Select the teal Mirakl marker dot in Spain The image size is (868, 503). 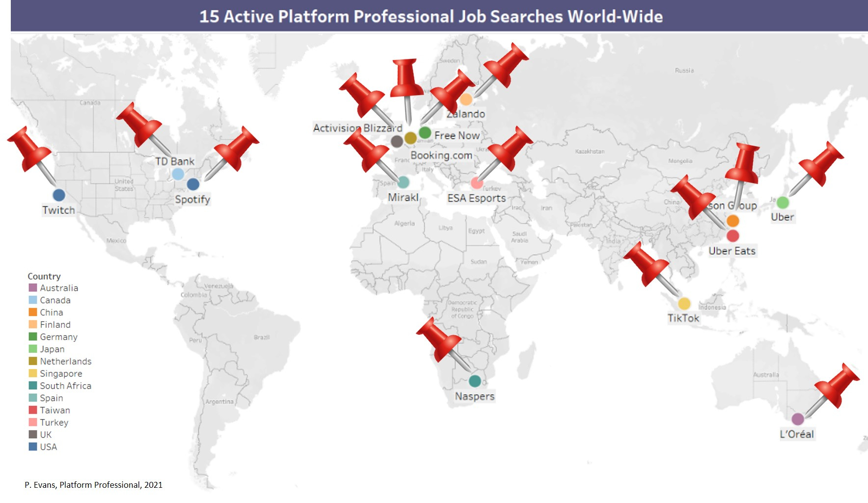click(403, 182)
